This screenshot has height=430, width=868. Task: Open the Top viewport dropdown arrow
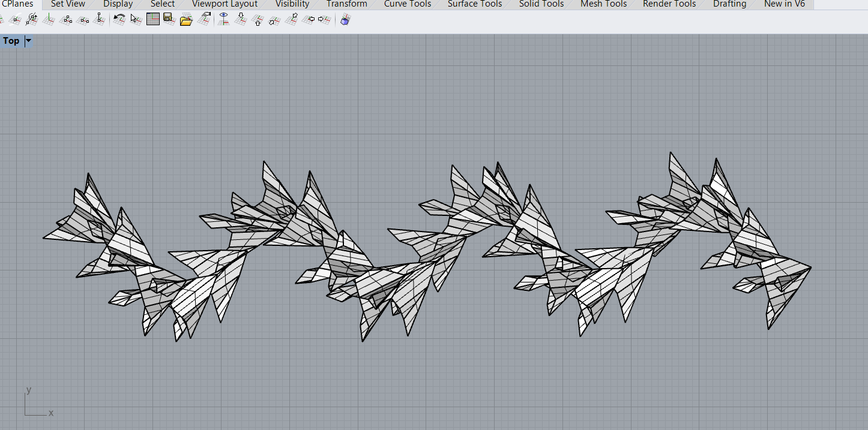(28, 41)
